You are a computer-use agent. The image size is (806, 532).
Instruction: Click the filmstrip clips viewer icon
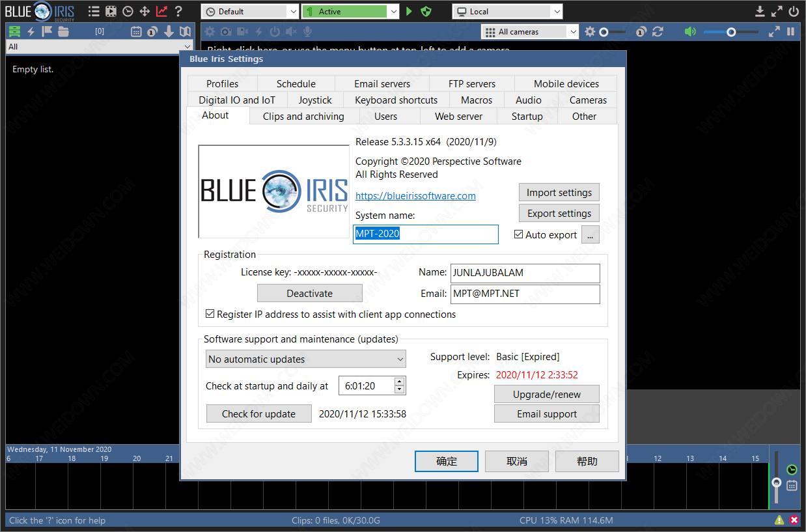click(111, 11)
